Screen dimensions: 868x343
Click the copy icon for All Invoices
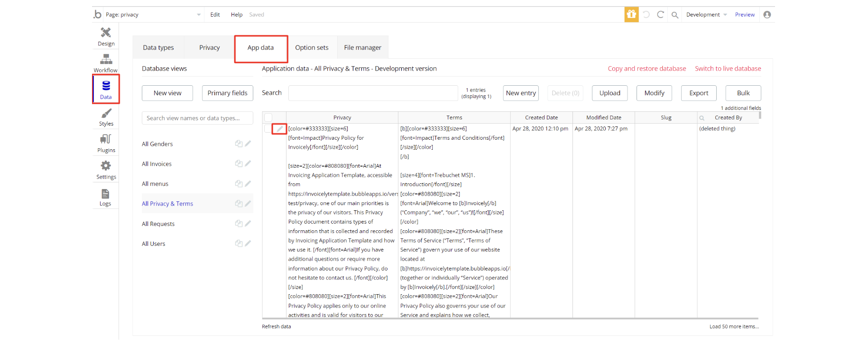point(239,164)
